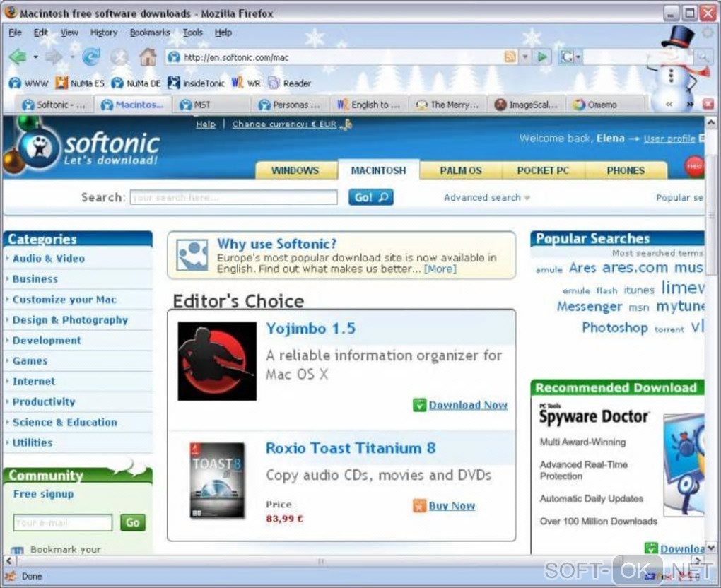
Task: Click the Yojimbo ninja thumbnail
Action: (x=217, y=361)
